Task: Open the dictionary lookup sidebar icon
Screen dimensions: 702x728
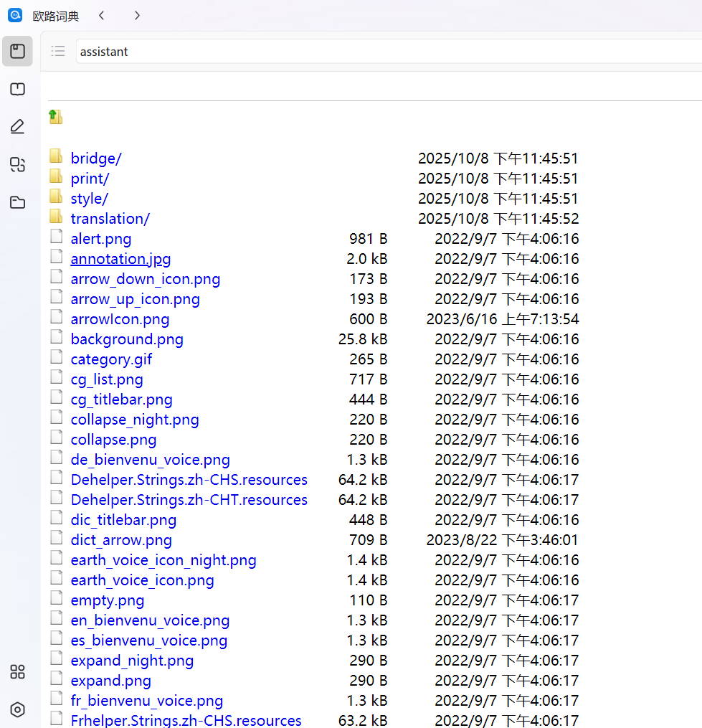Action: tap(18, 51)
